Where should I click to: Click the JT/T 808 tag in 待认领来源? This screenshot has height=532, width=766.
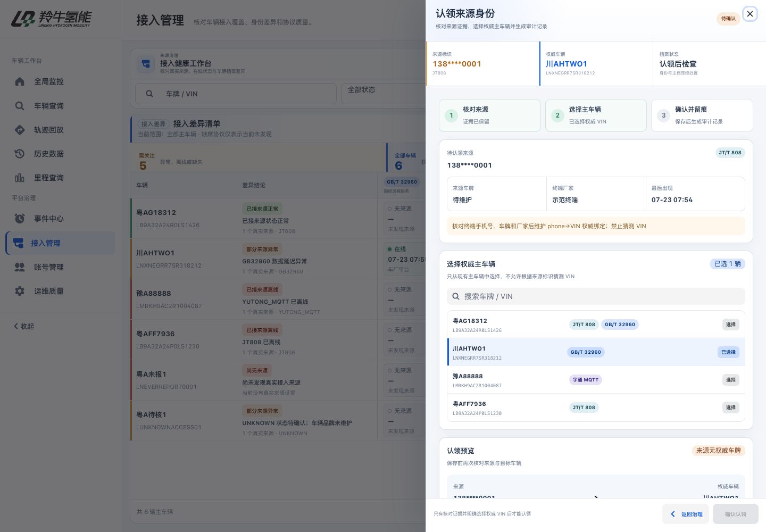[730, 153]
